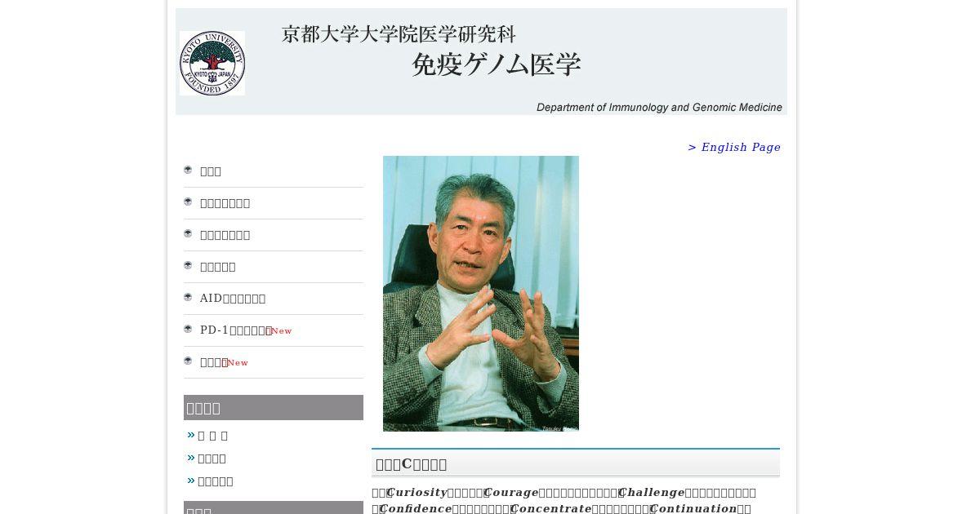980x514 pixels.
Task: Open the English Page link
Action: (x=734, y=148)
